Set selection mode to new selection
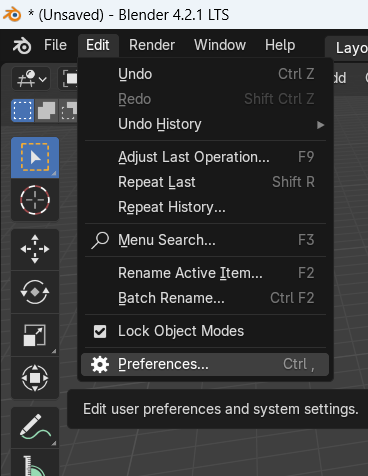 click(x=23, y=110)
